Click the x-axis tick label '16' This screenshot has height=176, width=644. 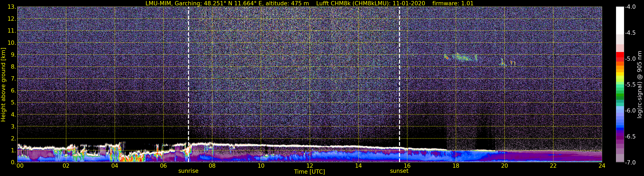(407, 166)
